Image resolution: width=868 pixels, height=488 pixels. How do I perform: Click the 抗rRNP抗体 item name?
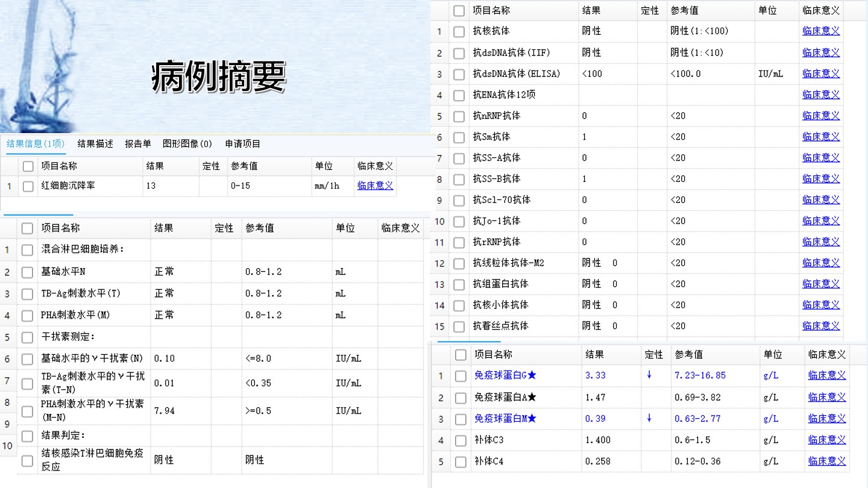(x=497, y=242)
